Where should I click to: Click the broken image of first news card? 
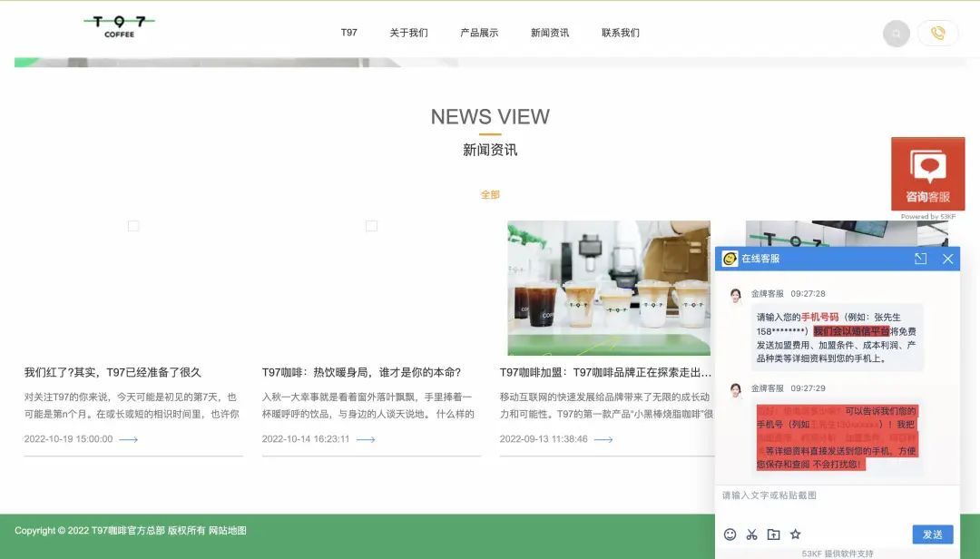pyautogui.click(x=133, y=226)
